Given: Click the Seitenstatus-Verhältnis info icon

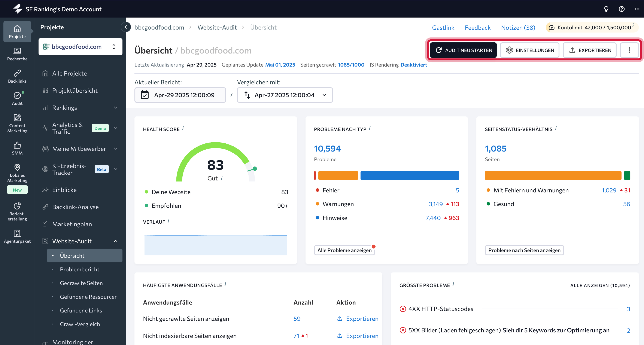Looking at the screenshot, I should 556,128.
